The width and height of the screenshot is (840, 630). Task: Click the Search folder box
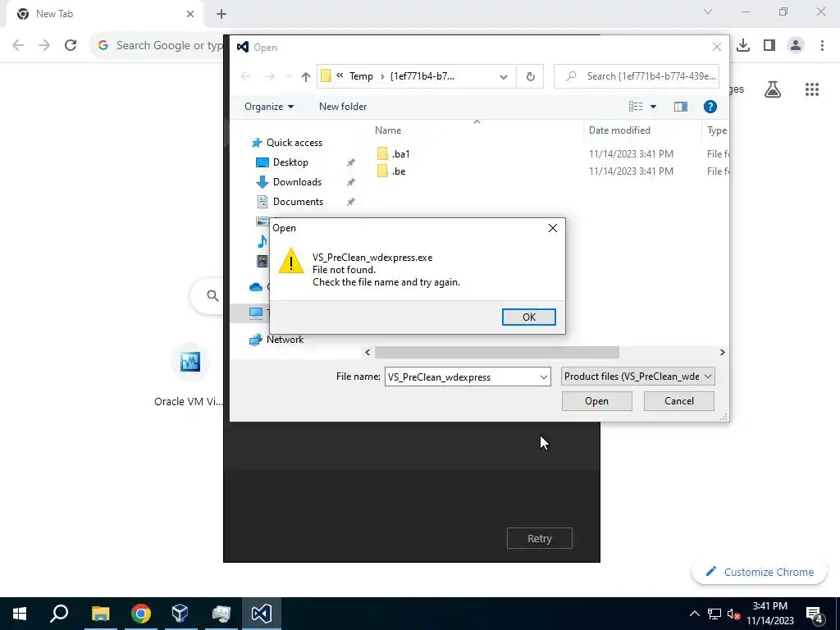[x=637, y=76]
